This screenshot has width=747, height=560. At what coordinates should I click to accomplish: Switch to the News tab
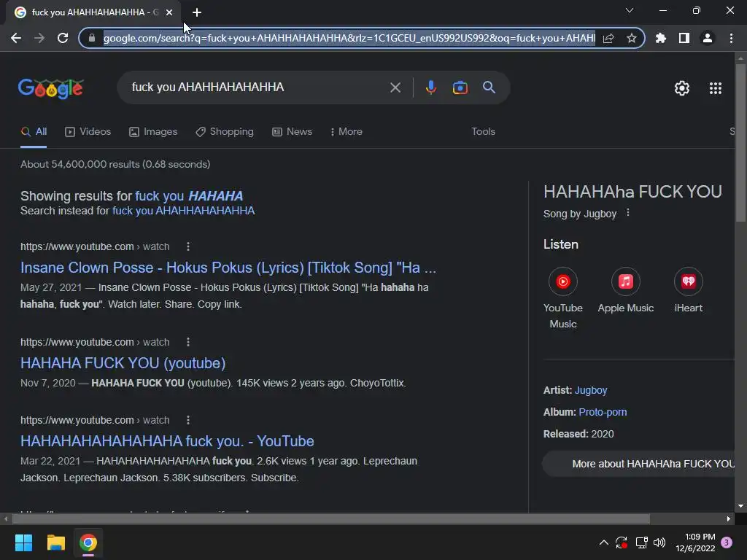[x=292, y=132]
